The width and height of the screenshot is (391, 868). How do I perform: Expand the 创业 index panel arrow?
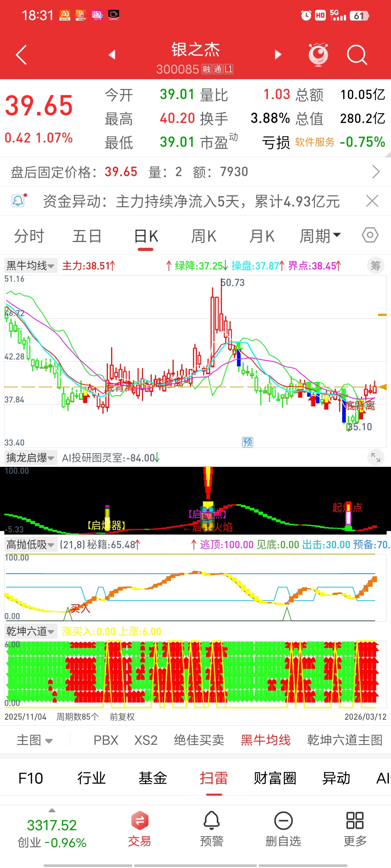tap(52, 810)
